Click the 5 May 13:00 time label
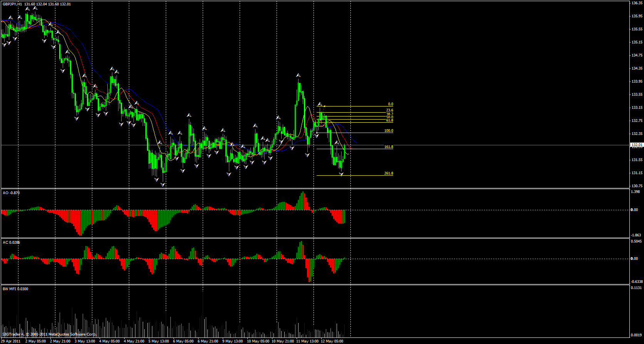The height and width of the screenshot is (344, 644). [158, 341]
